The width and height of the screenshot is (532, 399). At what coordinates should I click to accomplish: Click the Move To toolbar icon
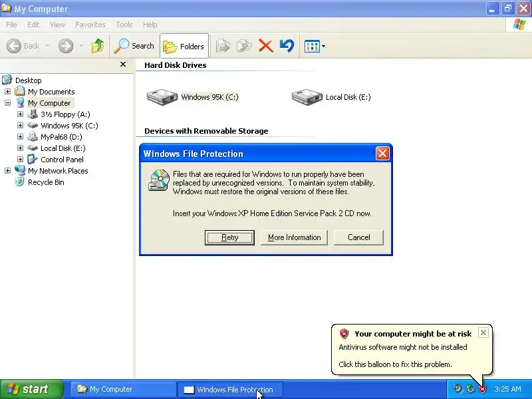[x=223, y=46]
